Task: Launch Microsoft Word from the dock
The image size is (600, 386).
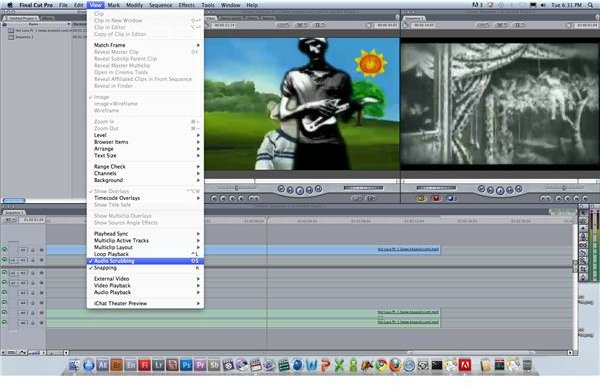Action: 311,365
